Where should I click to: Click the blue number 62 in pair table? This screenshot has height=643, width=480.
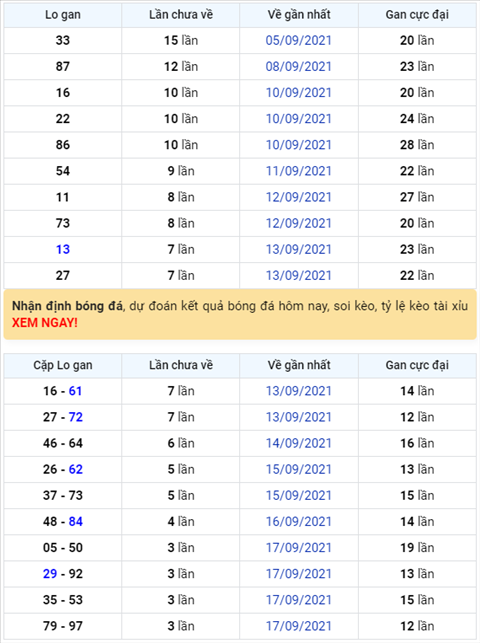click(x=75, y=469)
